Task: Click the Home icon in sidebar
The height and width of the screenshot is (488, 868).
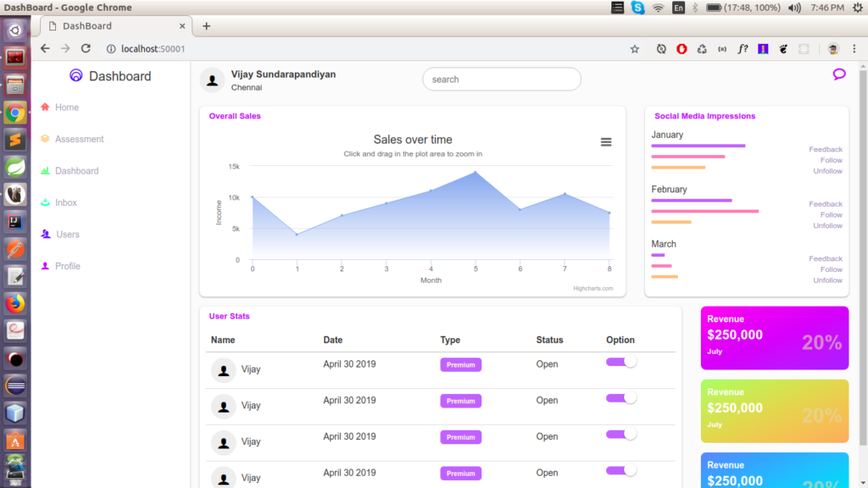Action: [45, 108]
